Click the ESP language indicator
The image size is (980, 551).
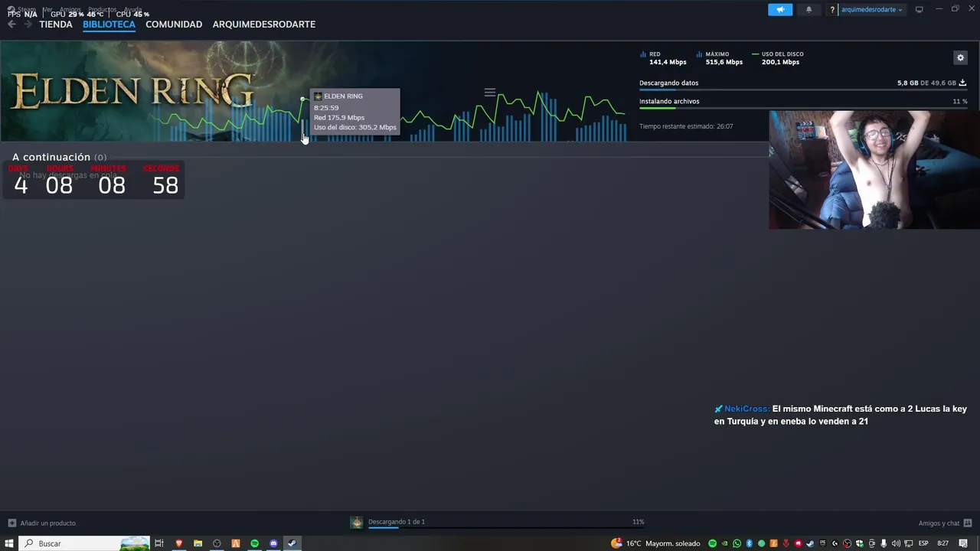(923, 543)
